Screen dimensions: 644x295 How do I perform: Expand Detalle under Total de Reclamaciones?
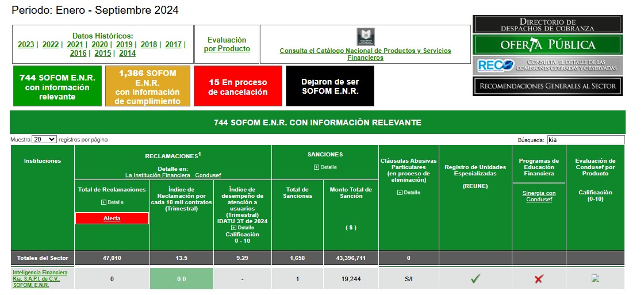pos(112,202)
